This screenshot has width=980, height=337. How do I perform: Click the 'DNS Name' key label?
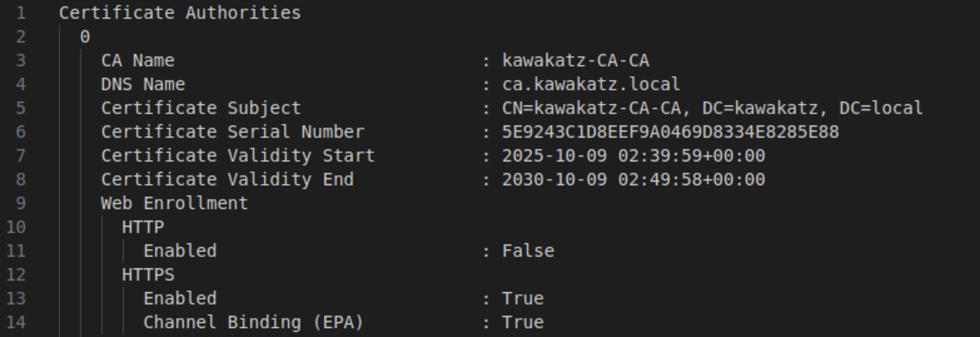(143, 85)
